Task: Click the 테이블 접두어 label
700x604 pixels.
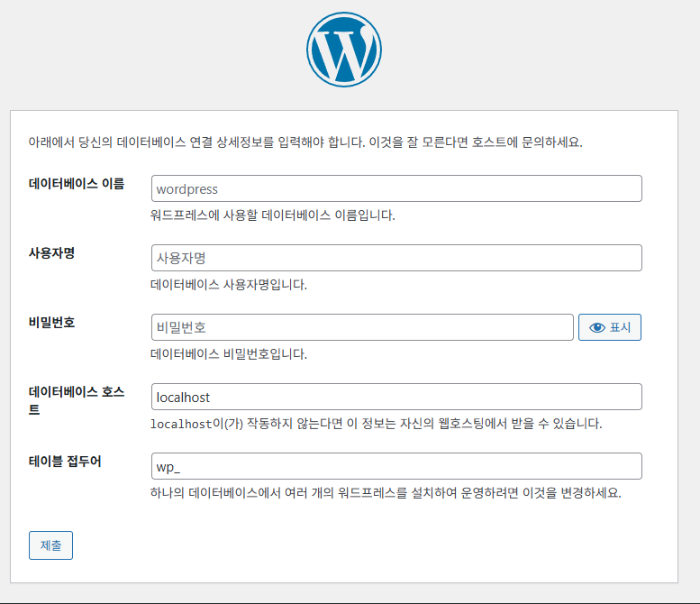Action: [x=65, y=461]
